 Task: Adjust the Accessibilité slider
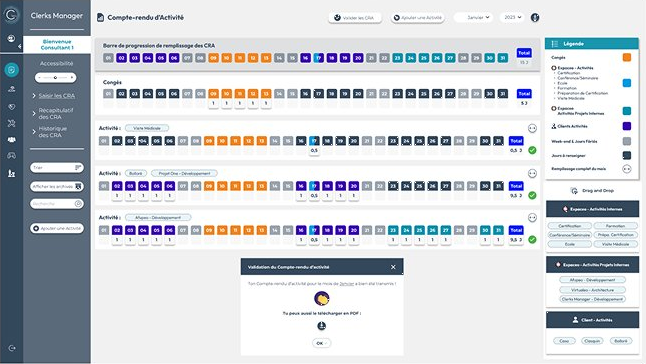click(x=56, y=77)
